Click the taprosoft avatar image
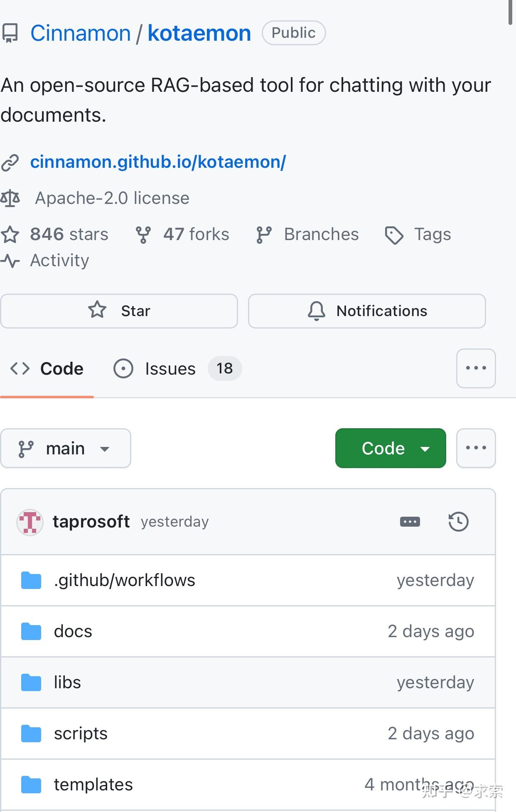516x812 pixels. [30, 522]
